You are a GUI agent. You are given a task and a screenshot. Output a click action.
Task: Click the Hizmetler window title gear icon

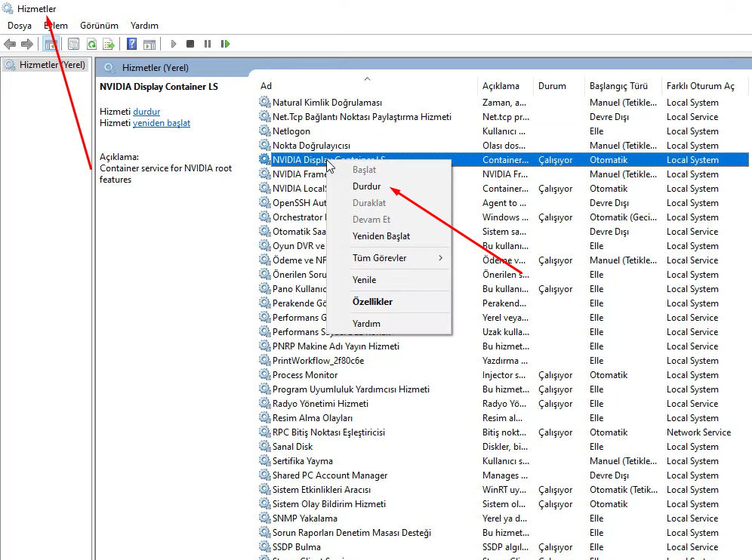(8, 8)
